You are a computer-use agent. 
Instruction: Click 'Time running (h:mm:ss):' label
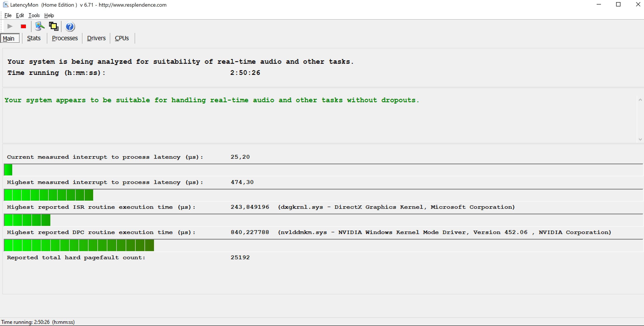(56, 73)
